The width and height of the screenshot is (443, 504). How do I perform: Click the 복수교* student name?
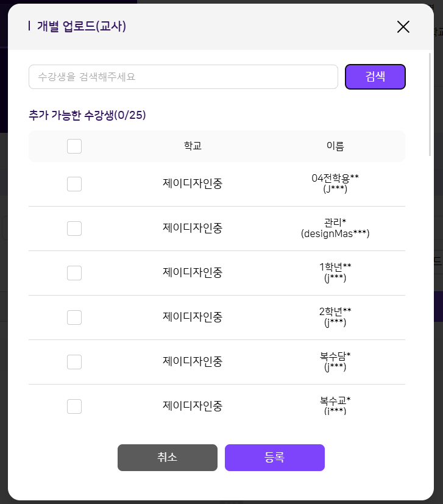coord(335,405)
